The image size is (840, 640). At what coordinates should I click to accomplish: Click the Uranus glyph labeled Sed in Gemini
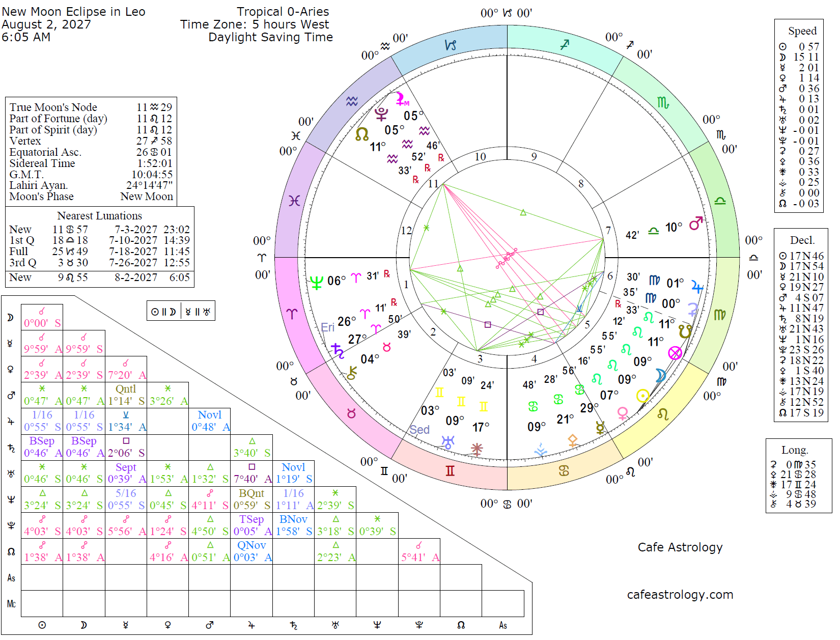click(448, 442)
